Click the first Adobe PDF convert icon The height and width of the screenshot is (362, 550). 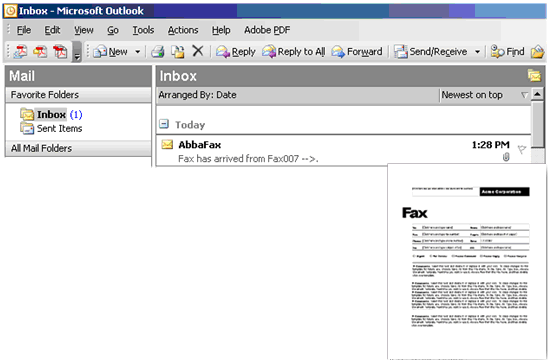click(x=20, y=52)
